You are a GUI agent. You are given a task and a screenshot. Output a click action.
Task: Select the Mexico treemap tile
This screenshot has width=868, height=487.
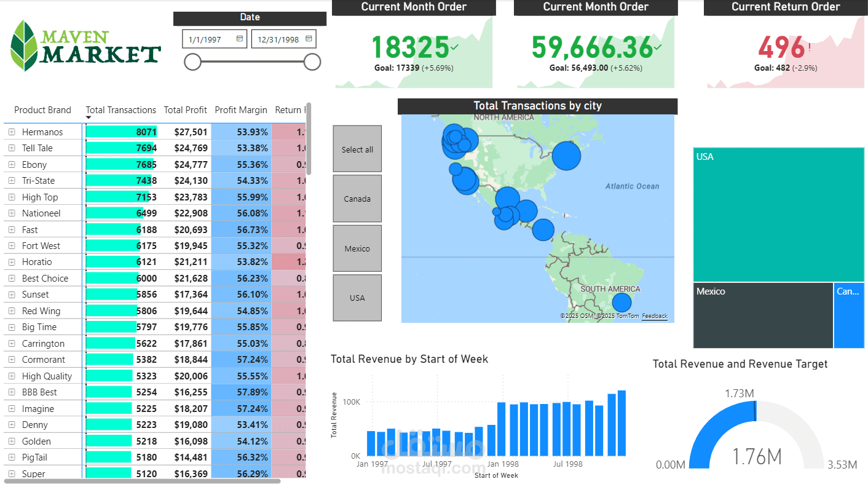(763, 315)
